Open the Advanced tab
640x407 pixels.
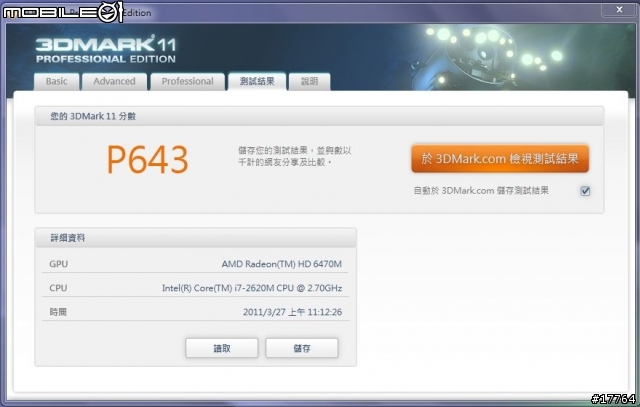(114, 82)
